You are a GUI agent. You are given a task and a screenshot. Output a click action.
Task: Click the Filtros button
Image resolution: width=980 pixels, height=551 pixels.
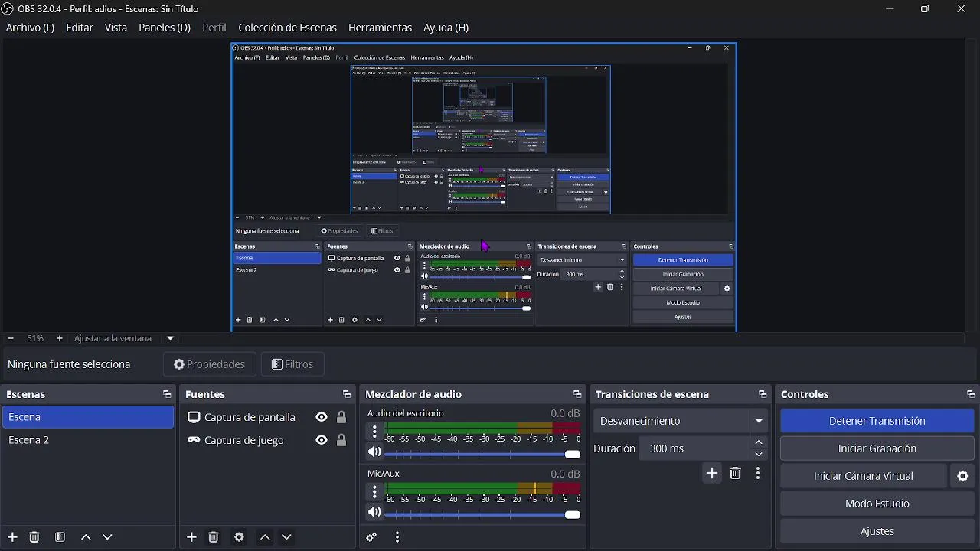292,364
